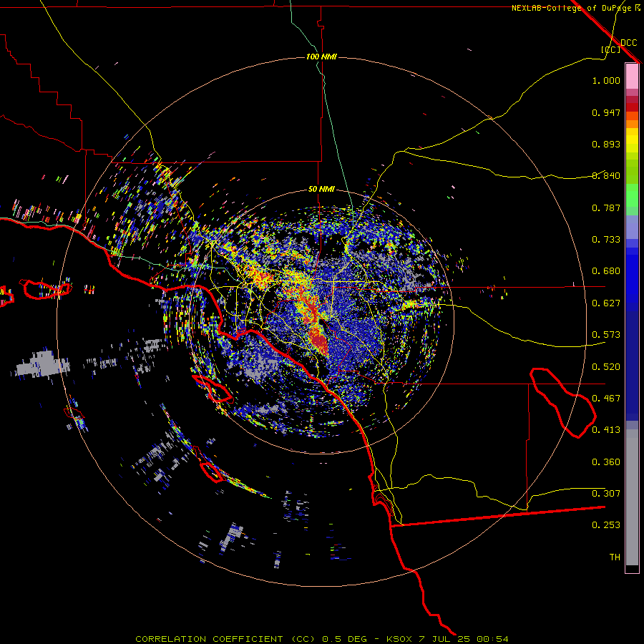This screenshot has width=644, height=644.
Task: Click the 0.680 scale value
Action: tap(606, 271)
